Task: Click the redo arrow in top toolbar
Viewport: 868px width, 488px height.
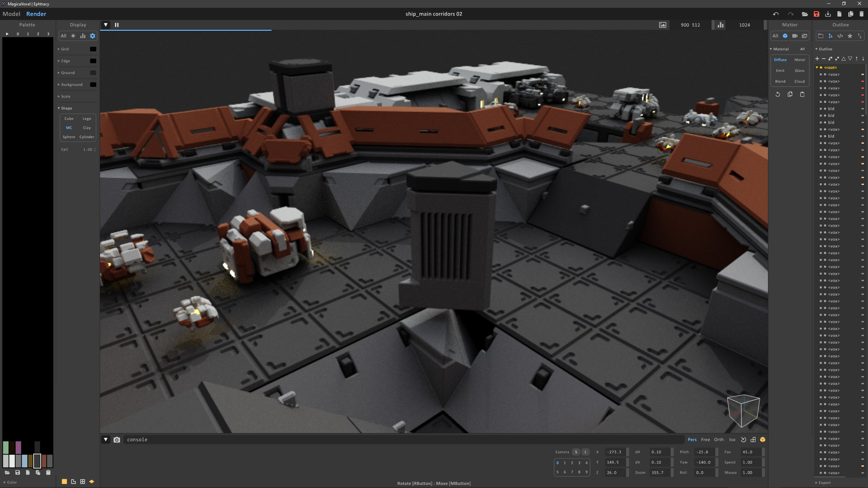Action: [x=790, y=14]
